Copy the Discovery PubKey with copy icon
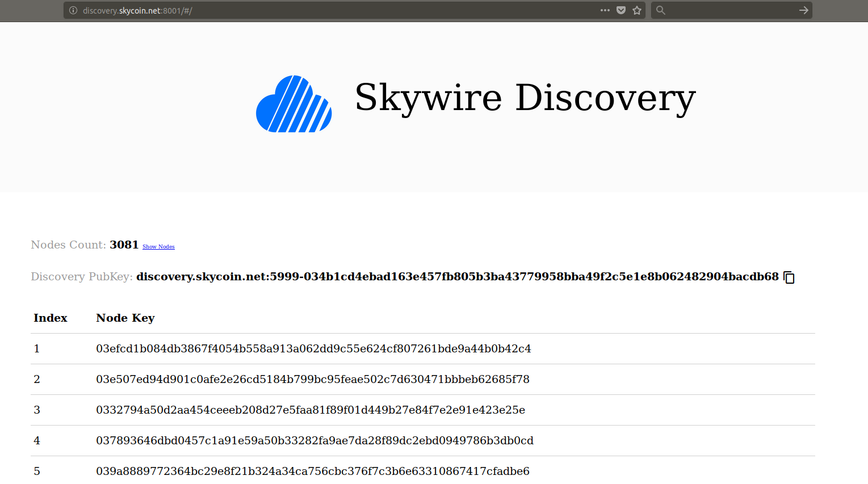Viewport: 868px width, 484px height. tap(789, 277)
